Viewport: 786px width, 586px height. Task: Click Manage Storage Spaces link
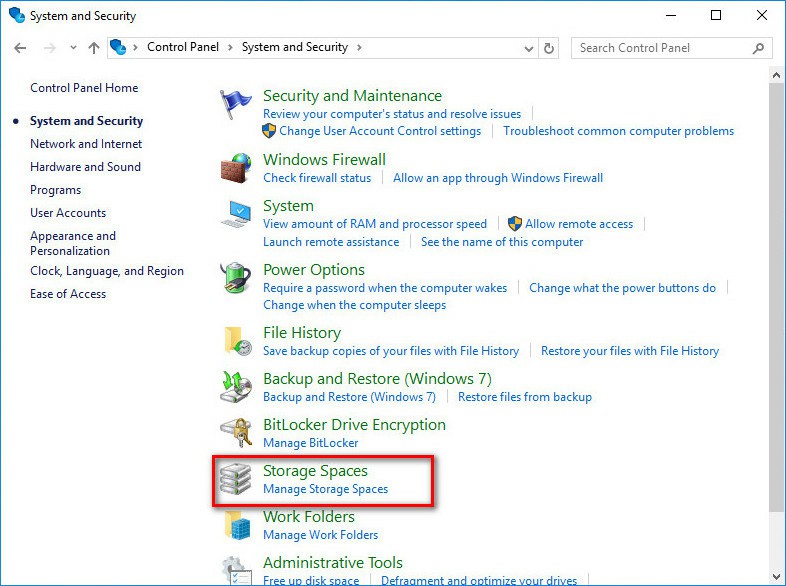(x=325, y=489)
